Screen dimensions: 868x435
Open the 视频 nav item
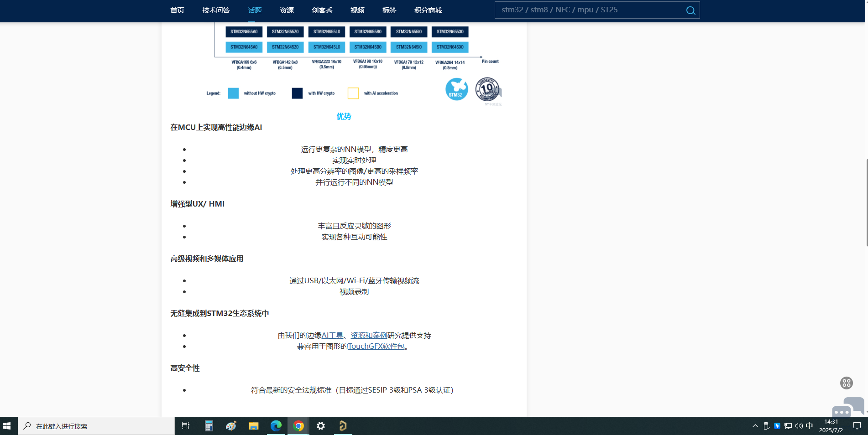click(357, 10)
